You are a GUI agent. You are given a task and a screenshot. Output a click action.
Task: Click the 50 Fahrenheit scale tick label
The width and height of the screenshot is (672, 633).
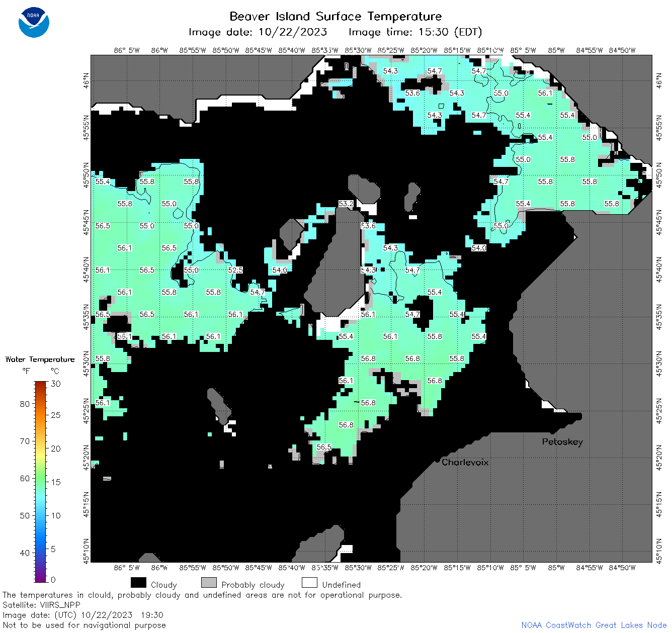[25, 515]
